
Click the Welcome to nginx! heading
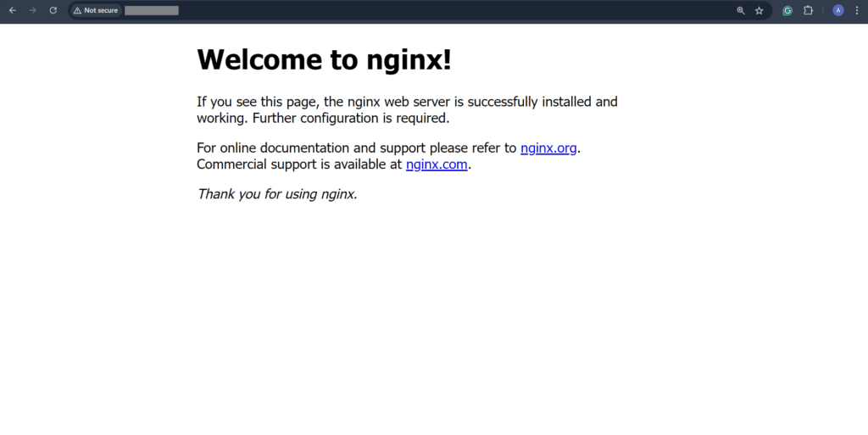tap(324, 59)
